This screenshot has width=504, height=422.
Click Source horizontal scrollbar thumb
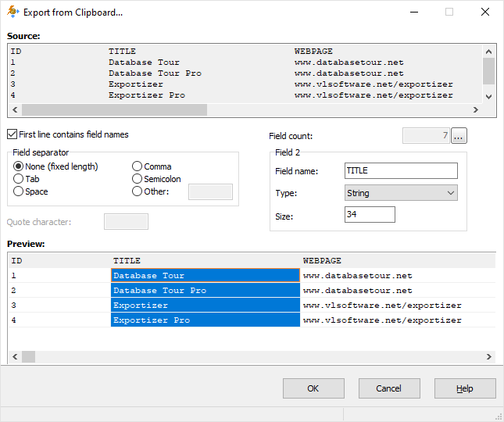coord(114,109)
